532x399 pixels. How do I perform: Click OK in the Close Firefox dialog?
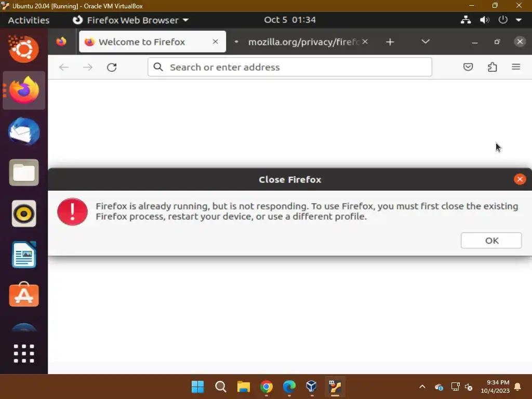[x=491, y=240]
